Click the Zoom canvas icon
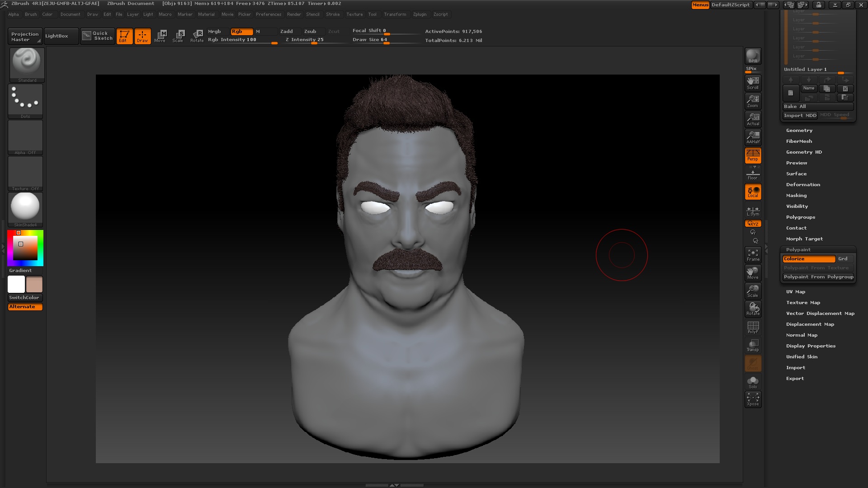 tap(752, 101)
